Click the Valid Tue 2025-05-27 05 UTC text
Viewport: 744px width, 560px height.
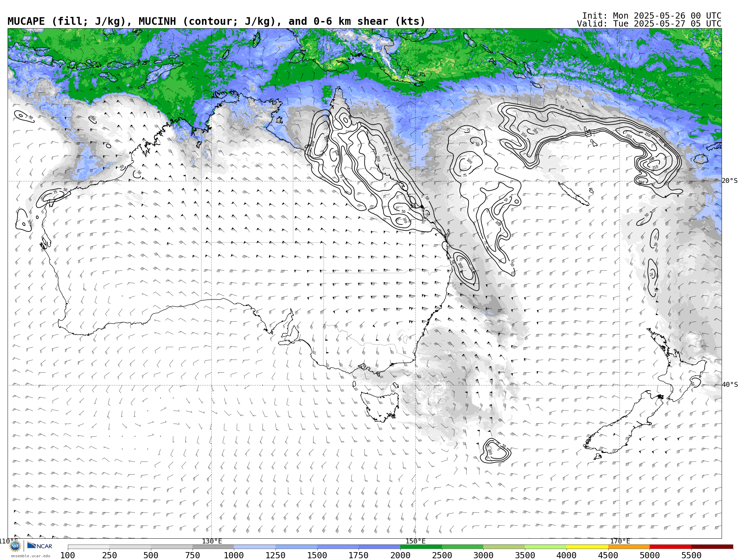649,24
